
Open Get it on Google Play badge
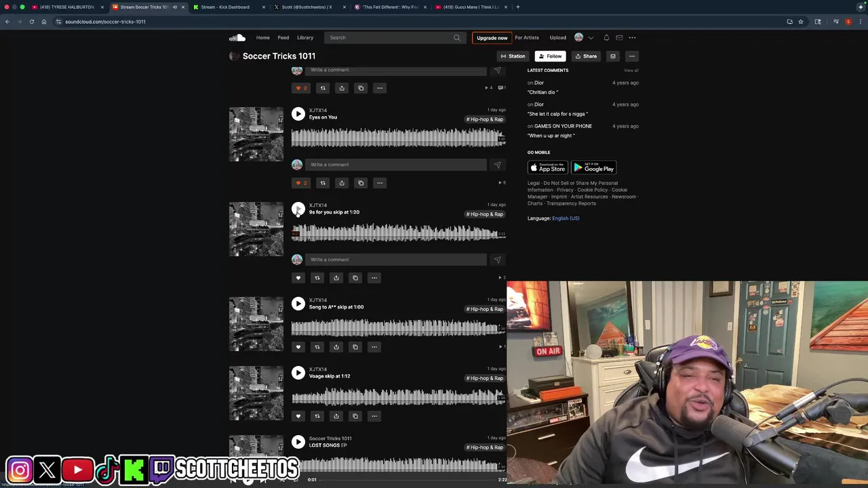point(593,167)
